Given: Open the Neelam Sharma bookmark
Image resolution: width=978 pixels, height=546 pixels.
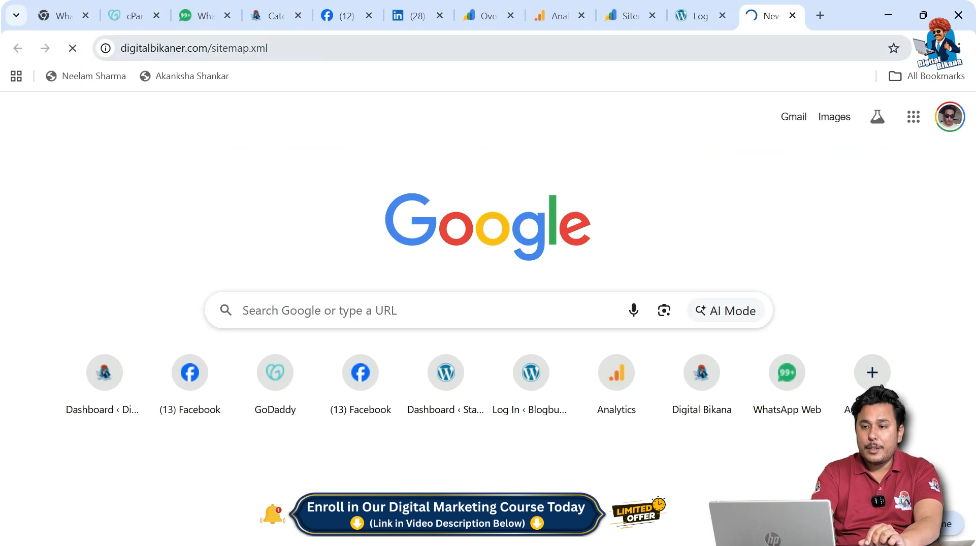Looking at the screenshot, I should point(86,76).
